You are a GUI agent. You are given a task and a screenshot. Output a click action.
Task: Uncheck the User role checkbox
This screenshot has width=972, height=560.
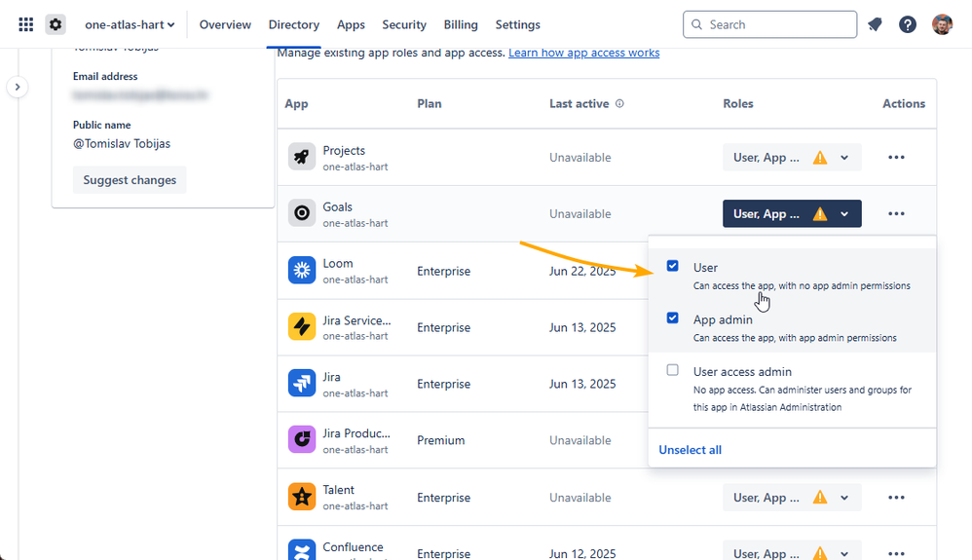673,266
